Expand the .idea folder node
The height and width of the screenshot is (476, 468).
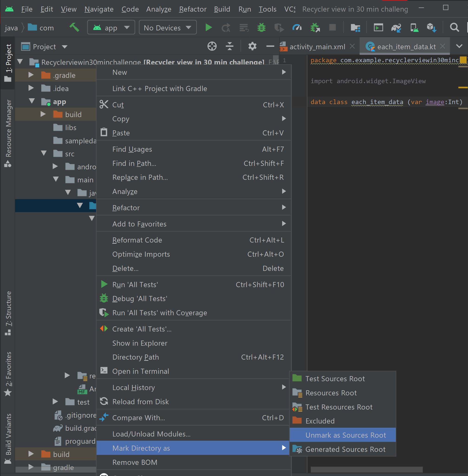31,88
